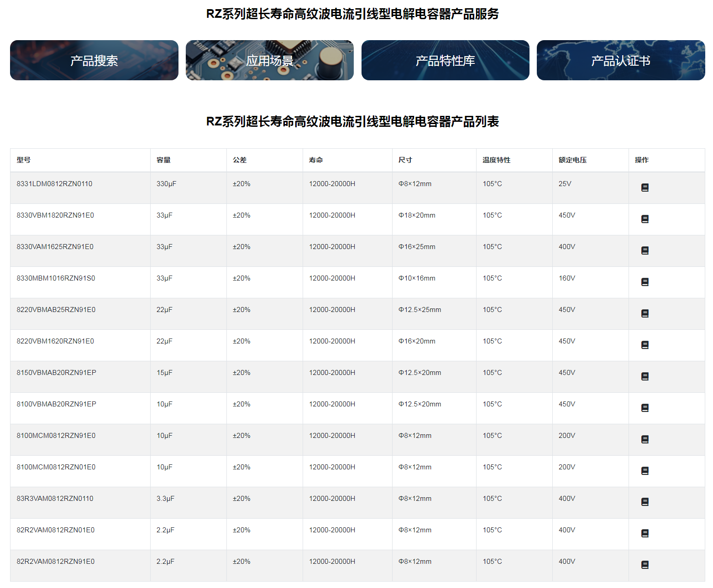
Task: Open document icon for 8100VBMAB20RZN91EP
Action: pos(645,408)
